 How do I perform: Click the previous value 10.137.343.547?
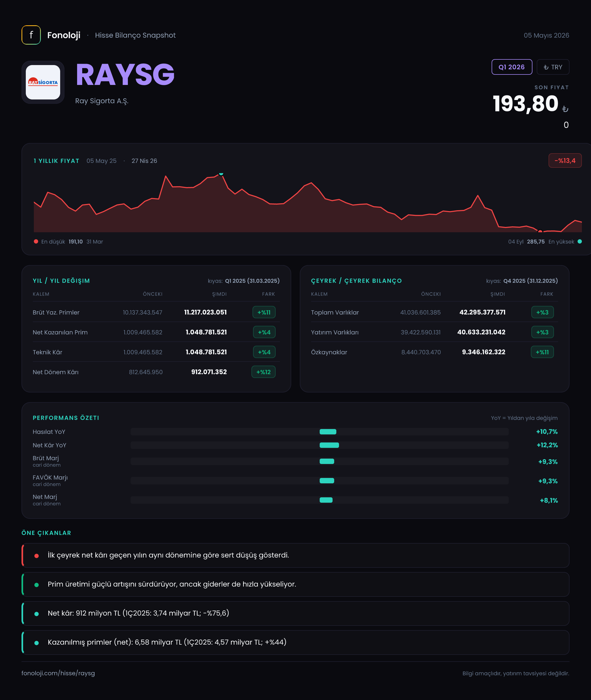click(142, 312)
